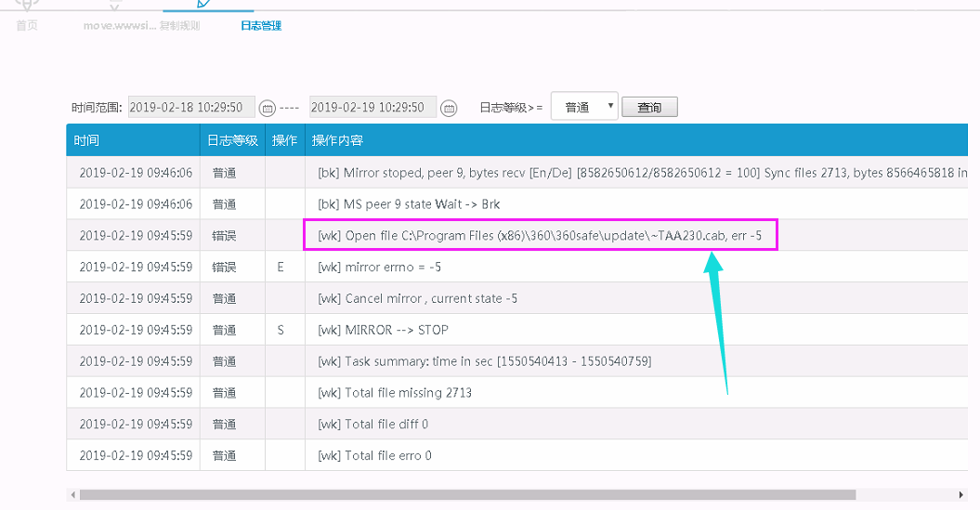This screenshot has width=980, height=510.
Task: Select the Total file missing 2713 row
Action: 395,393
